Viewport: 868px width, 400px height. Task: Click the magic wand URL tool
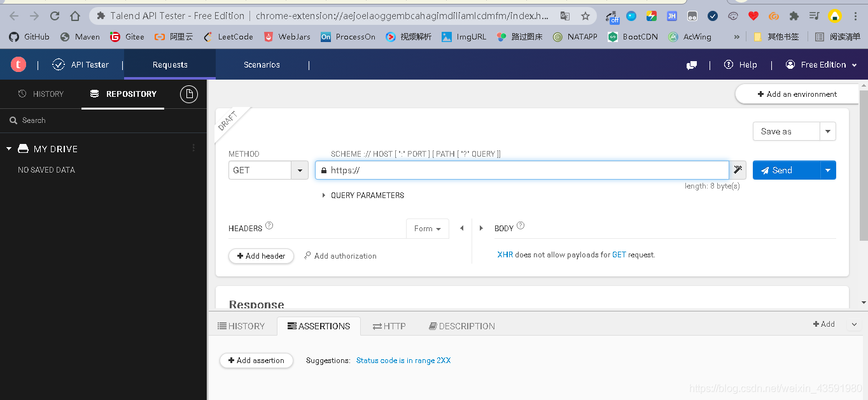[x=738, y=170]
